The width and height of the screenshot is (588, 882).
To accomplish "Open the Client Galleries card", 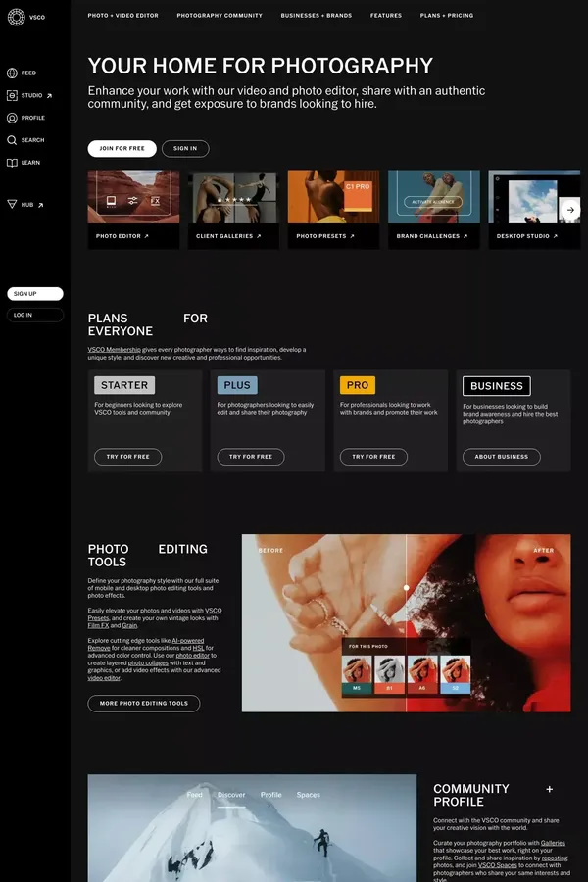I will [233, 210].
